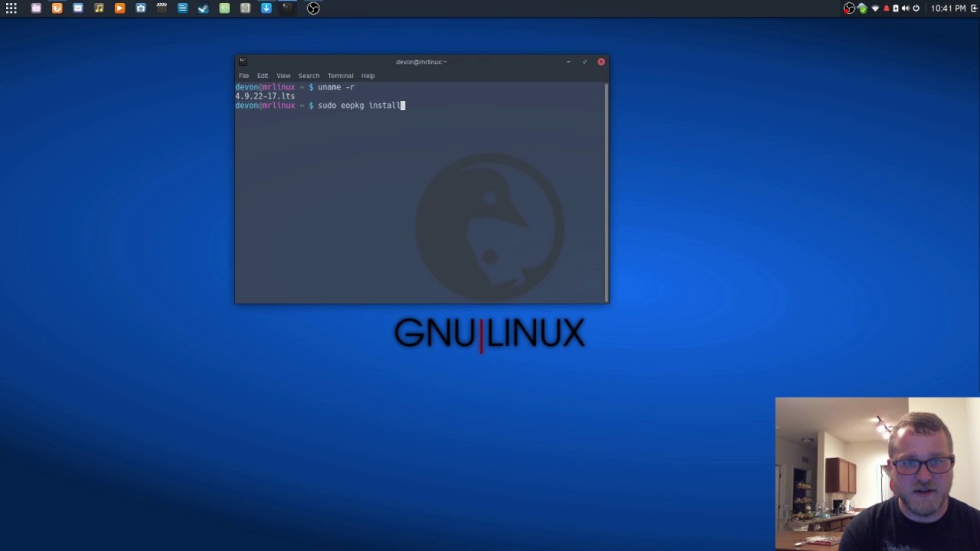Close the terminal with the red button
The width and height of the screenshot is (980, 551).
click(x=601, y=62)
